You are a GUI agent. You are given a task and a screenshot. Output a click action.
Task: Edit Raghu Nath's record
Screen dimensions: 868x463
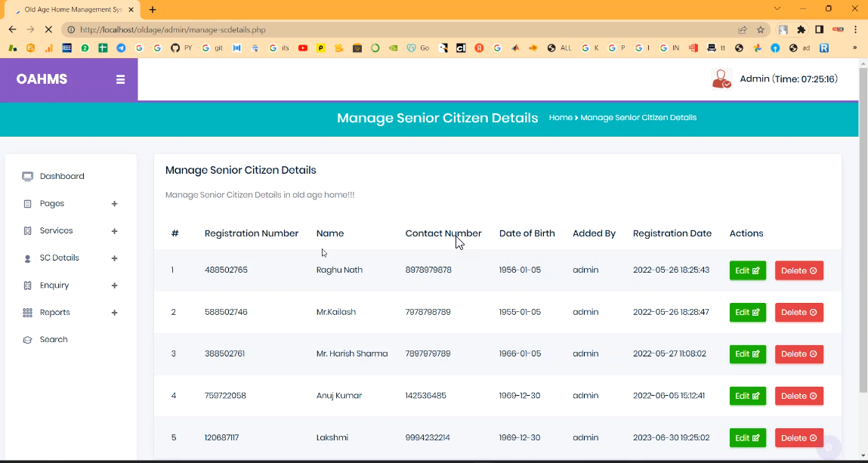(x=747, y=270)
